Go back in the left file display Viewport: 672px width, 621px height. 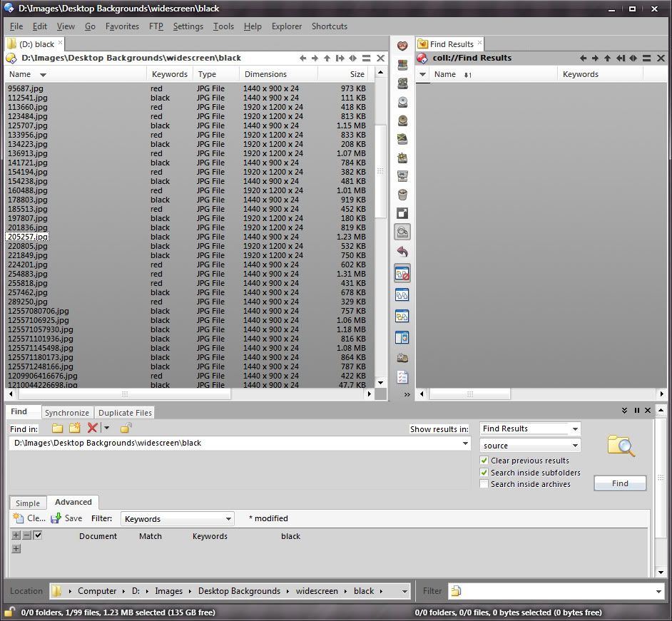[x=303, y=58]
